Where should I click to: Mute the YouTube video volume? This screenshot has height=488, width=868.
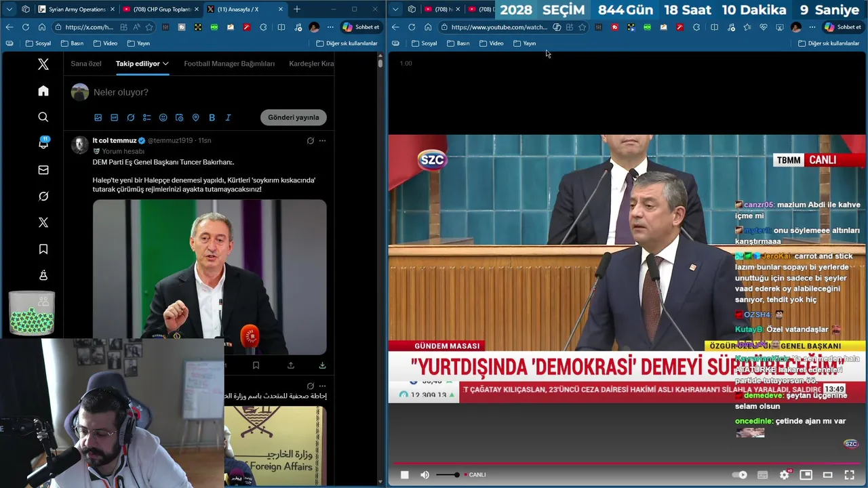pyautogui.click(x=425, y=474)
